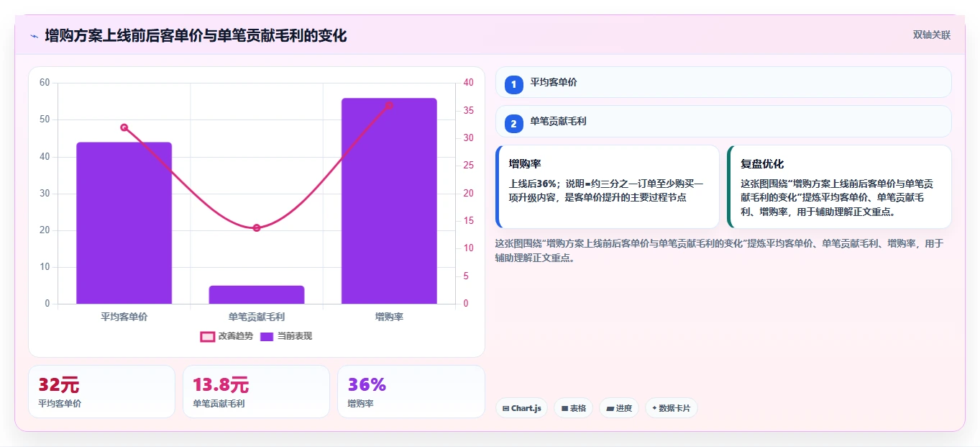
Task: Click the 数据卡片 tag sparkle icon
Action: click(654, 408)
